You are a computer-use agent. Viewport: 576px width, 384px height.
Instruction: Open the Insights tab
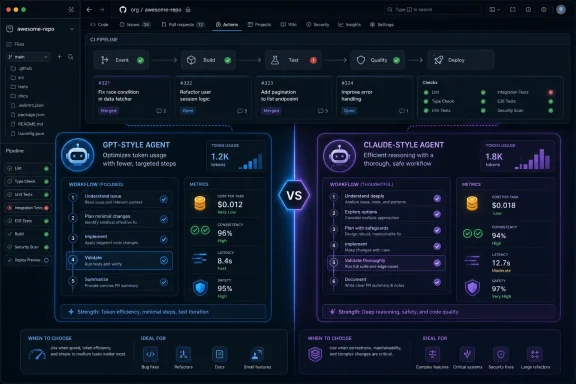[x=349, y=25]
